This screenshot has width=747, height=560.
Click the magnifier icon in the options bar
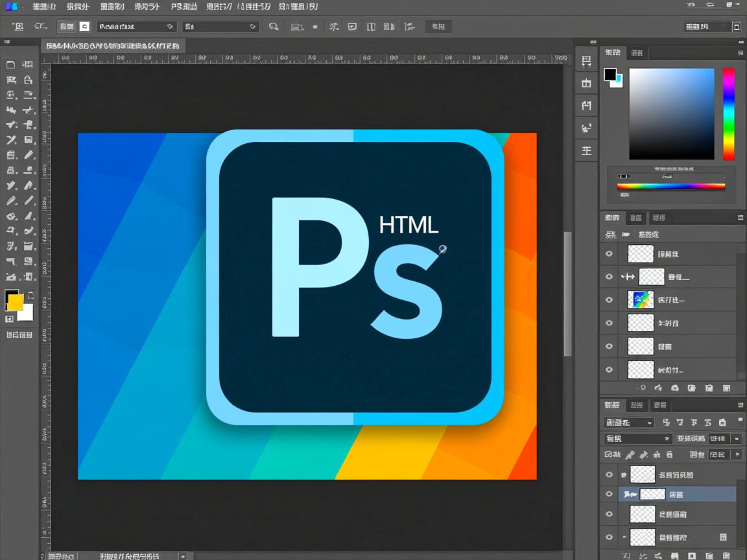click(x=274, y=27)
